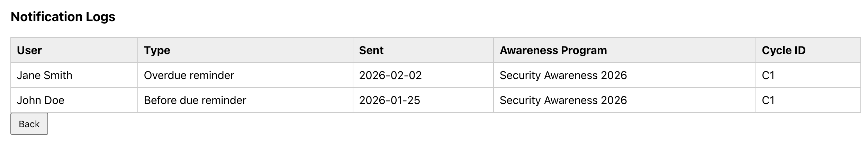Click the User column header
Screen dimensions: 868x147
coord(29,50)
